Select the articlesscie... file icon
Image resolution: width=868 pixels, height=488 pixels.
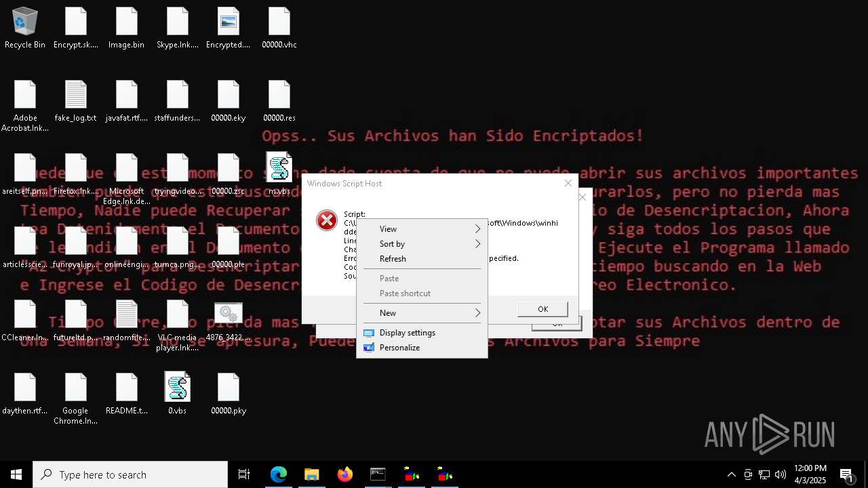tap(25, 248)
